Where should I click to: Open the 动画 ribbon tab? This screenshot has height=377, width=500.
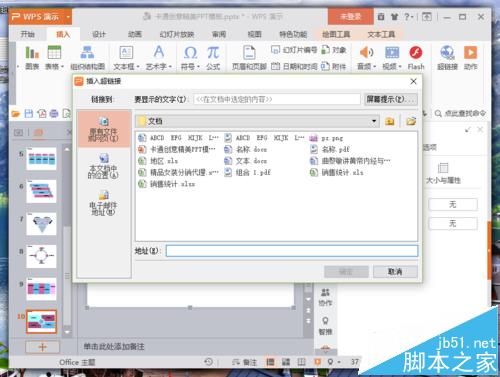pos(135,34)
